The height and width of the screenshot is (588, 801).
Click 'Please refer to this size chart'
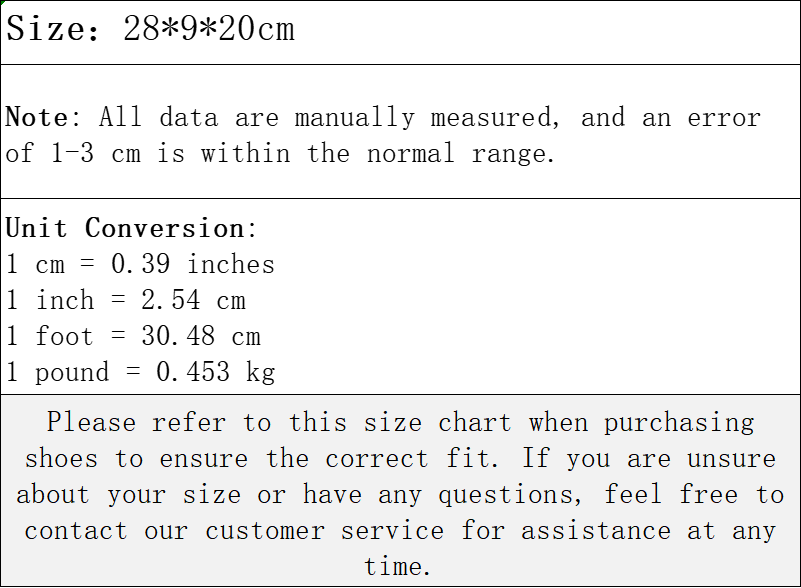coord(279,423)
